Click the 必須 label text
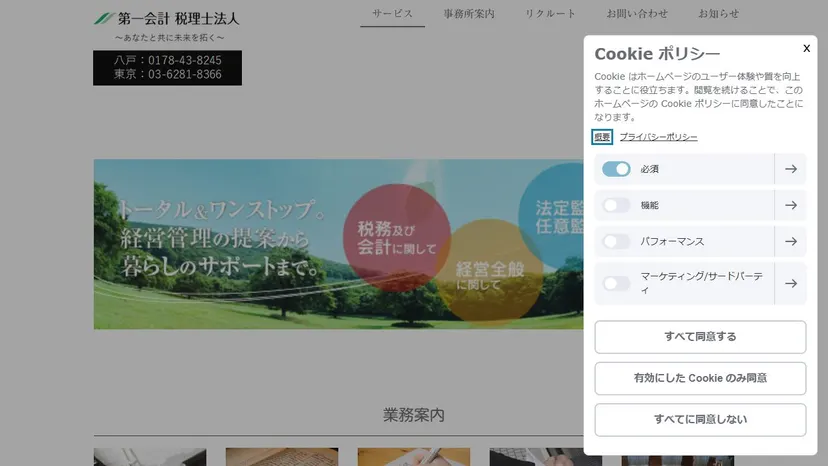Image resolution: width=828 pixels, height=466 pixels. [649, 169]
